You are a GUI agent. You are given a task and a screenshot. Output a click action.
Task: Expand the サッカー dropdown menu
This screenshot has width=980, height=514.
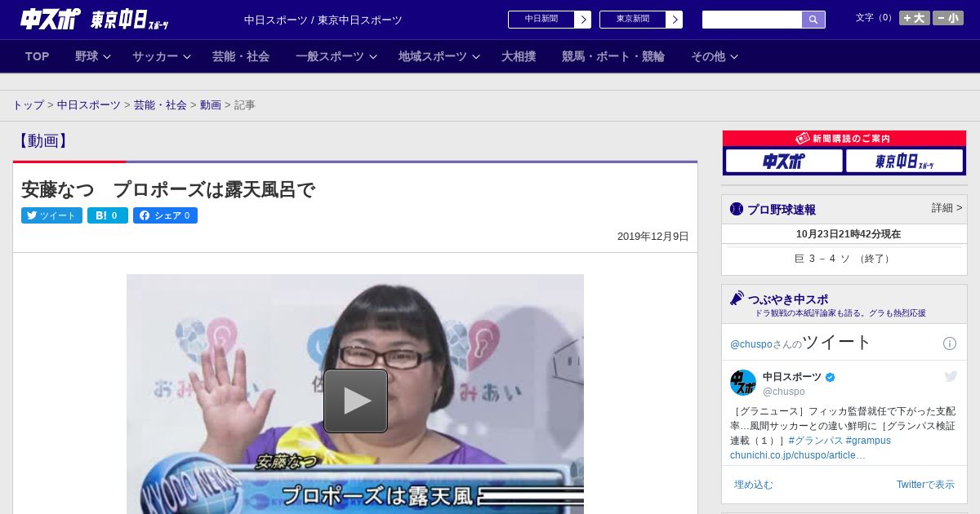(x=162, y=56)
